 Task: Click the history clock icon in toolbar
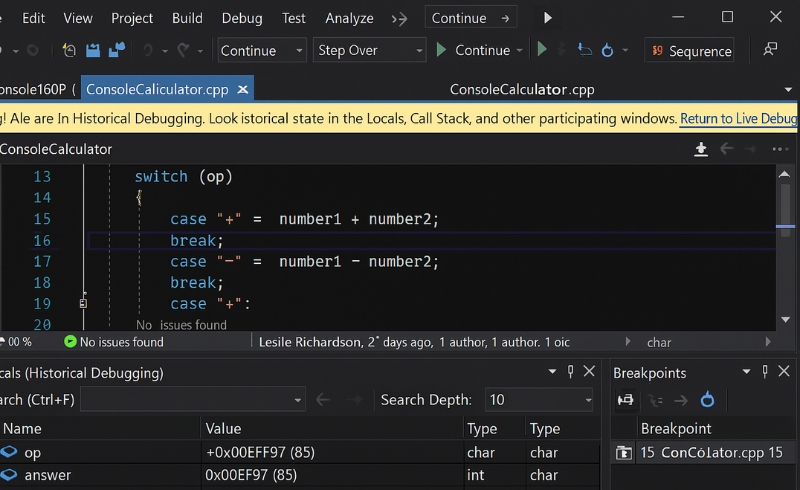[69, 50]
